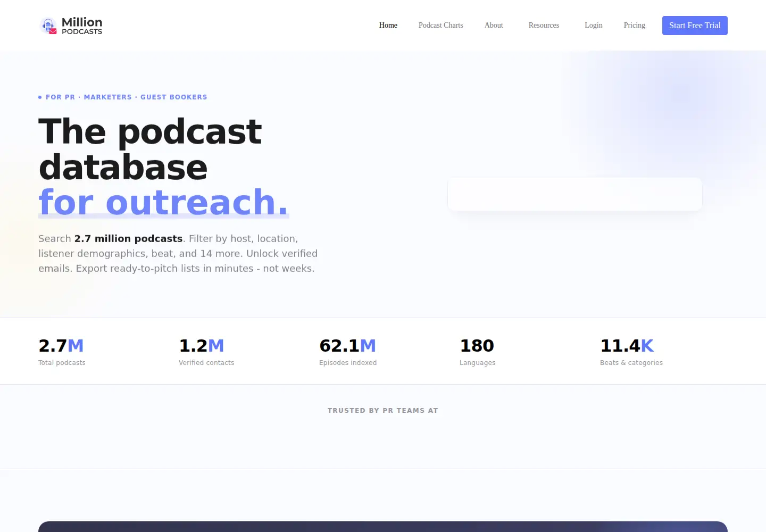
Task: Click the 11.4K Beats & categories stat
Action: (631, 352)
